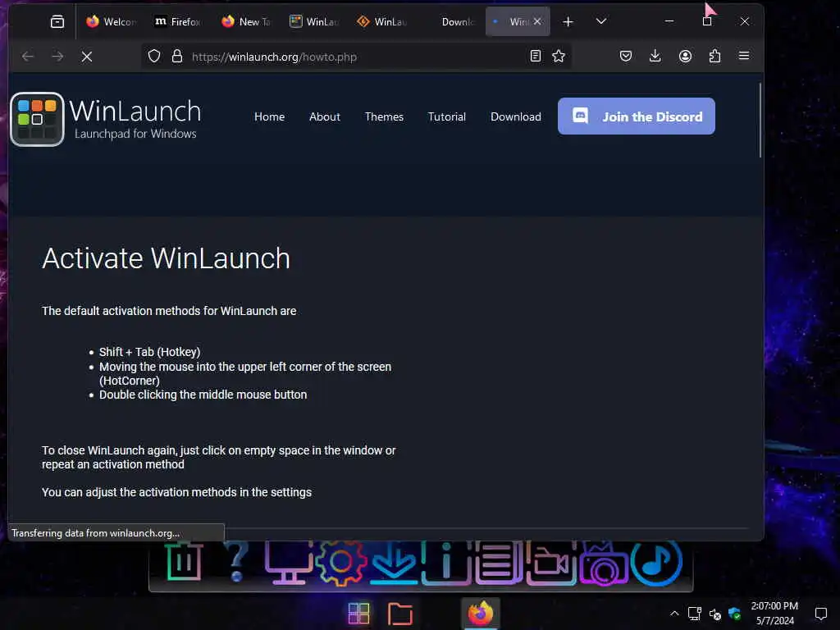
Task: Switch to the New Tab tab
Action: 246,21
